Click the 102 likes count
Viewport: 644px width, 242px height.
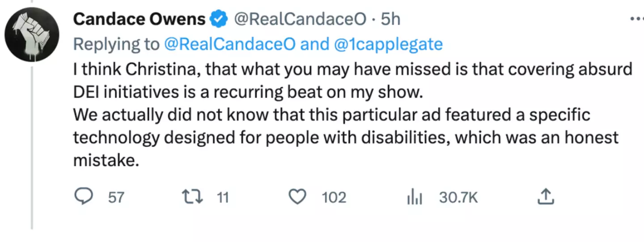click(334, 197)
